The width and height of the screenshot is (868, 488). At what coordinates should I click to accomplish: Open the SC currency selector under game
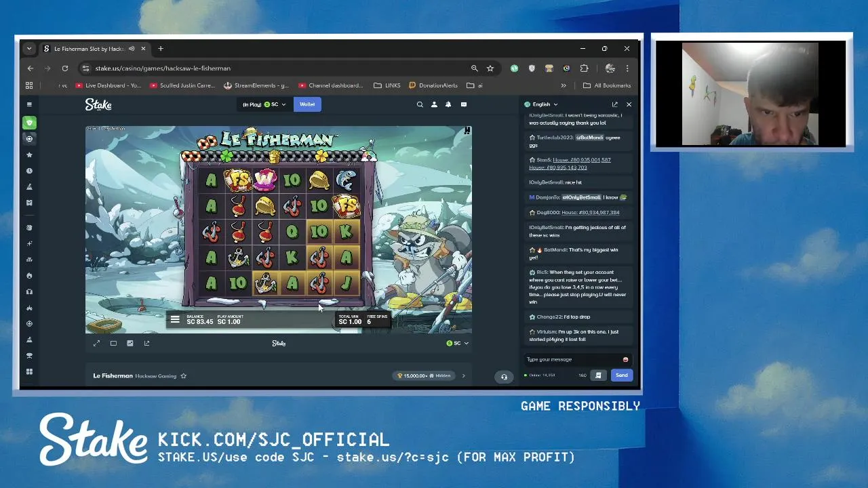pyautogui.click(x=458, y=343)
